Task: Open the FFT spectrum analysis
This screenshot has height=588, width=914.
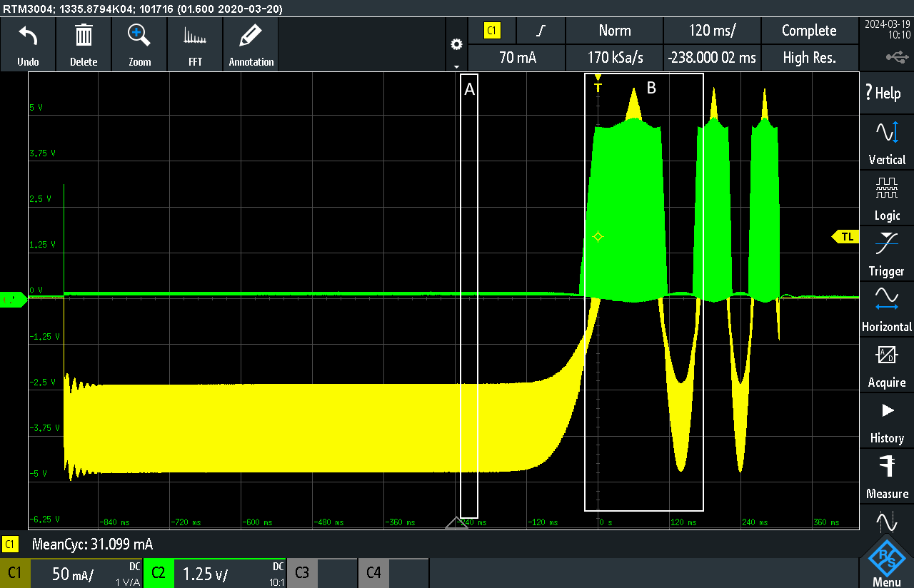Action: [x=195, y=36]
